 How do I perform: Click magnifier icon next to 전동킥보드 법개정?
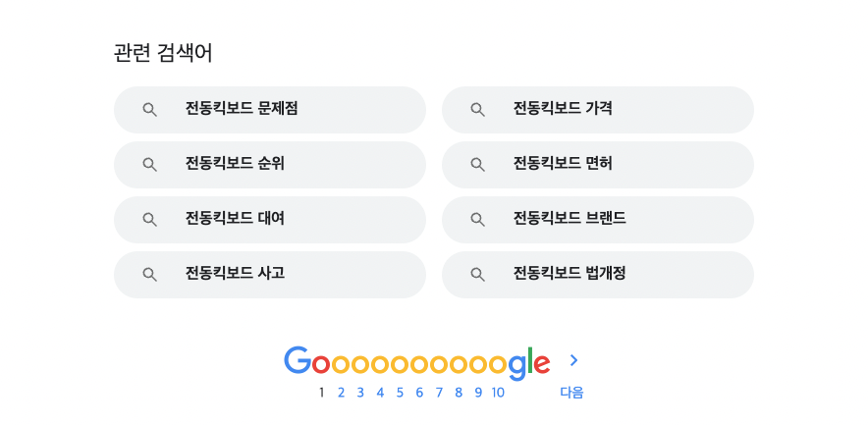click(478, 275)
